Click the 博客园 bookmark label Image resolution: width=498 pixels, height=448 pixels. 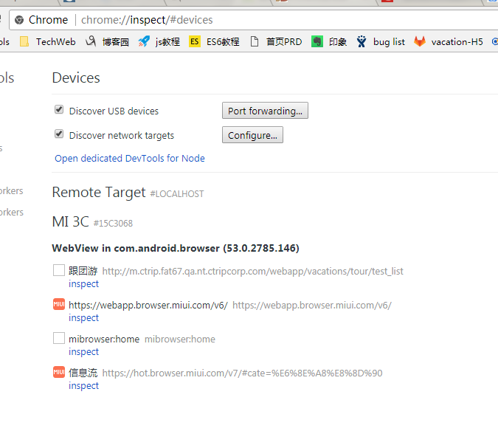pos(116,41)
